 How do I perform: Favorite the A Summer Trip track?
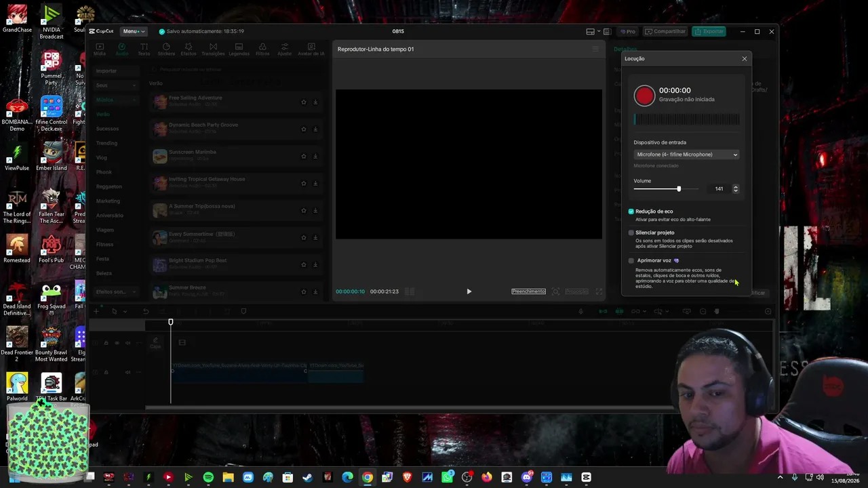click(x=304, y=210)
